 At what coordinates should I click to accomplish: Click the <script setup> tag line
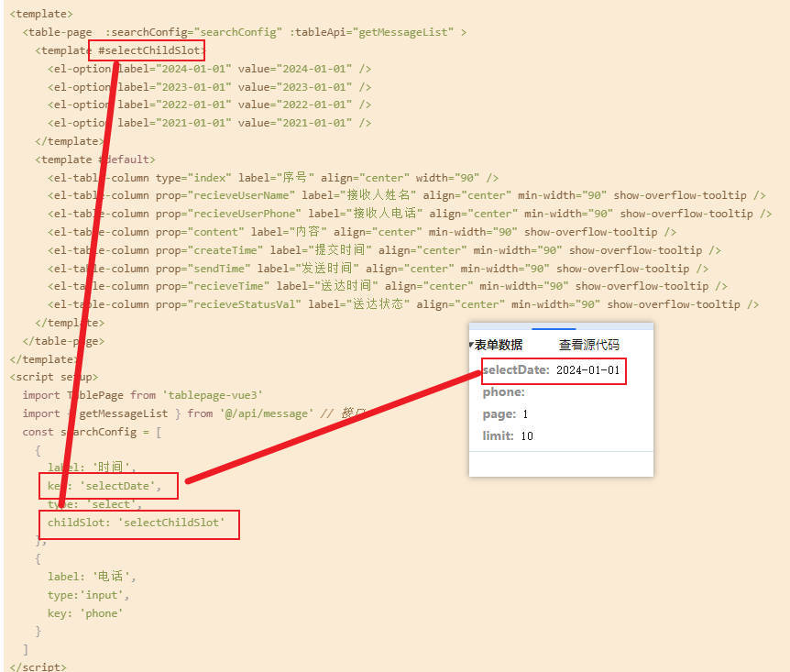(54, 377)
